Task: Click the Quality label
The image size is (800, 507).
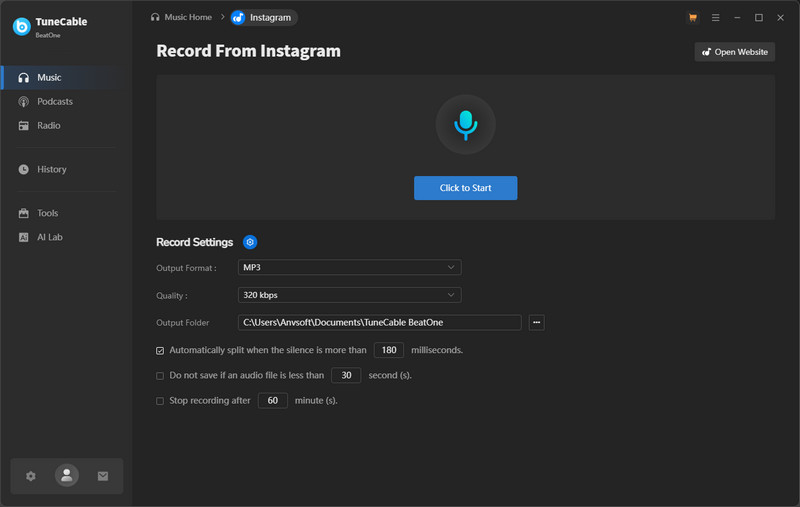Action: (x=172, y=296)
